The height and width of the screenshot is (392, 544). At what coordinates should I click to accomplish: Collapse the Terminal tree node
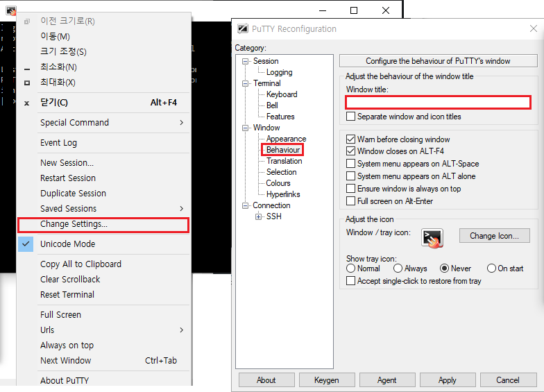(246, 83)
